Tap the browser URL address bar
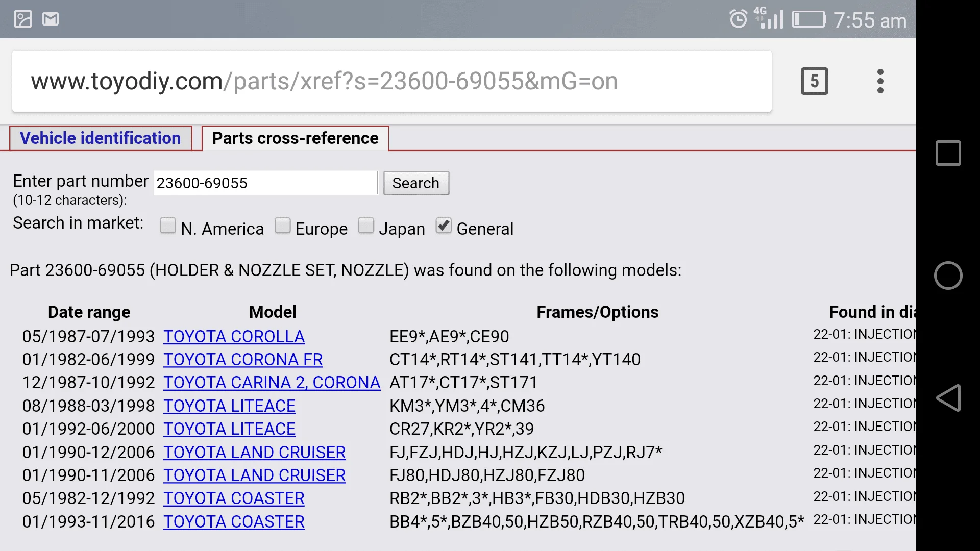 [x=391, y=81]
